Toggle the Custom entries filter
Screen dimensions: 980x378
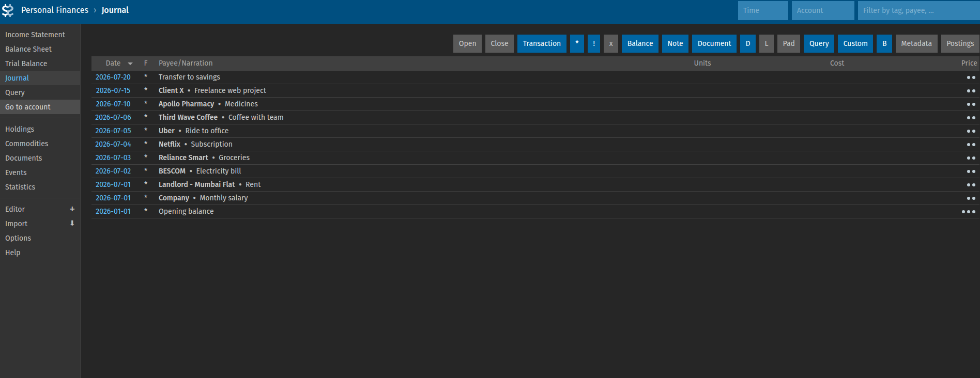tap(855, 43)
